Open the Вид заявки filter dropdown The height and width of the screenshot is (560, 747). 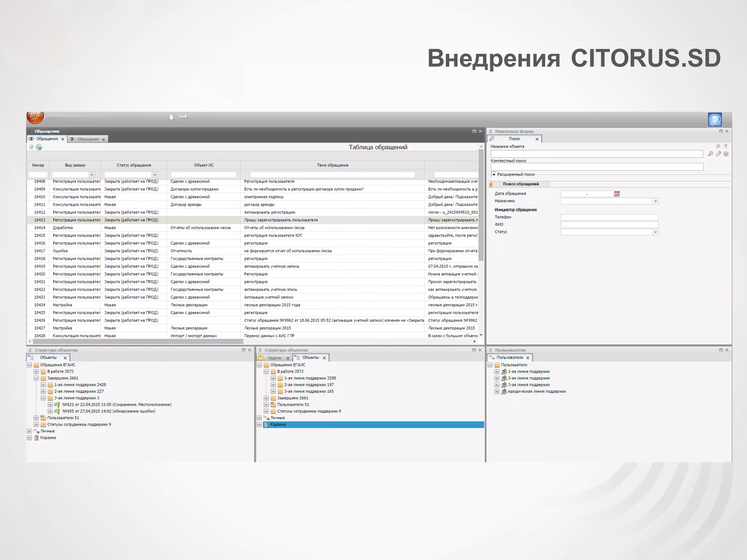point(92,175)
